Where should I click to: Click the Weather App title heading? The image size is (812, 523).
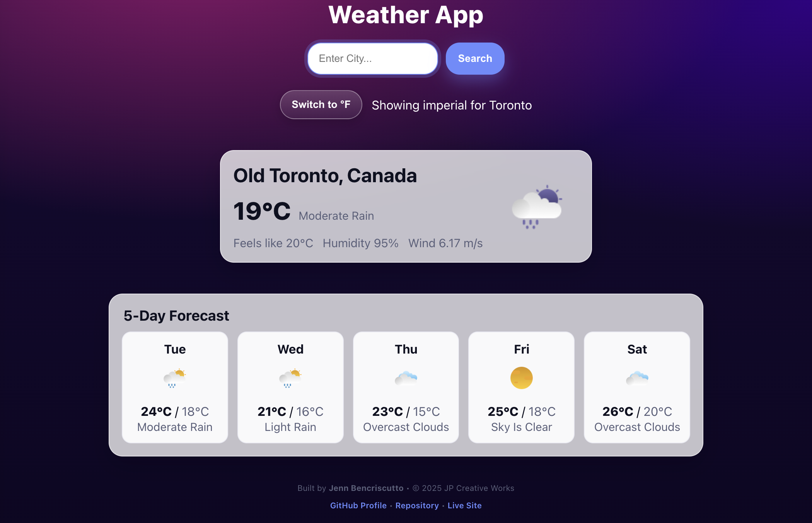click(x=406, y=15)
